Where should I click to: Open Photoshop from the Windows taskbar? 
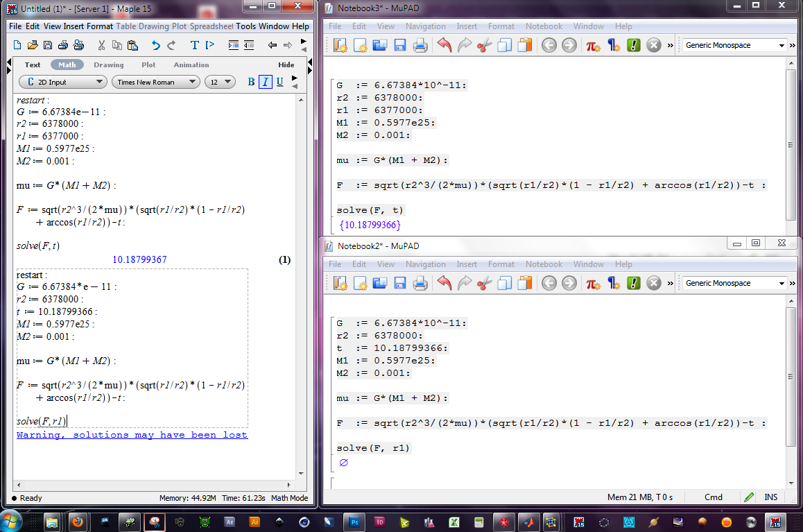[x=355, y=522]
